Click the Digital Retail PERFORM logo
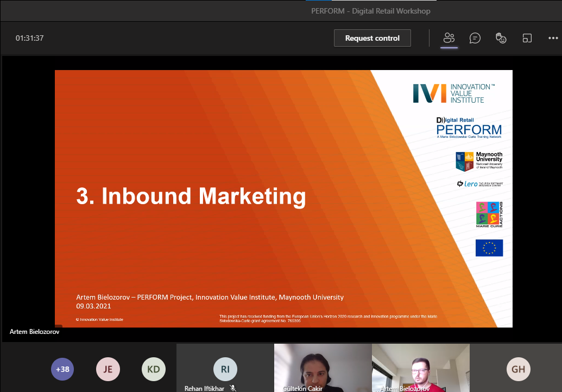This screenshot has height=392, width=562. pos(469,128)
